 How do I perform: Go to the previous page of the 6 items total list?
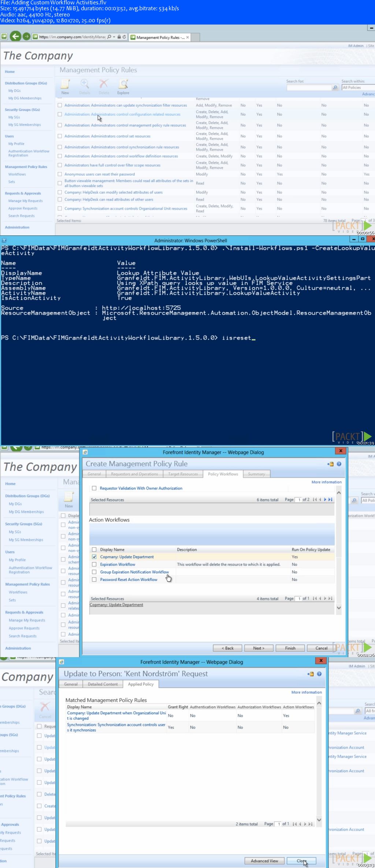coord(320,499)
